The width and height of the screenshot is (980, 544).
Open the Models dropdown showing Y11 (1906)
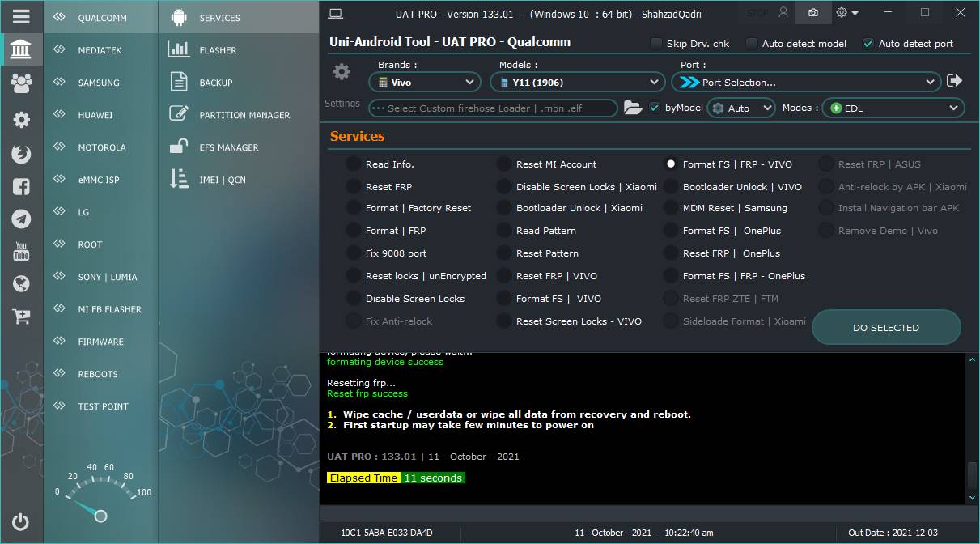(578, 82)
